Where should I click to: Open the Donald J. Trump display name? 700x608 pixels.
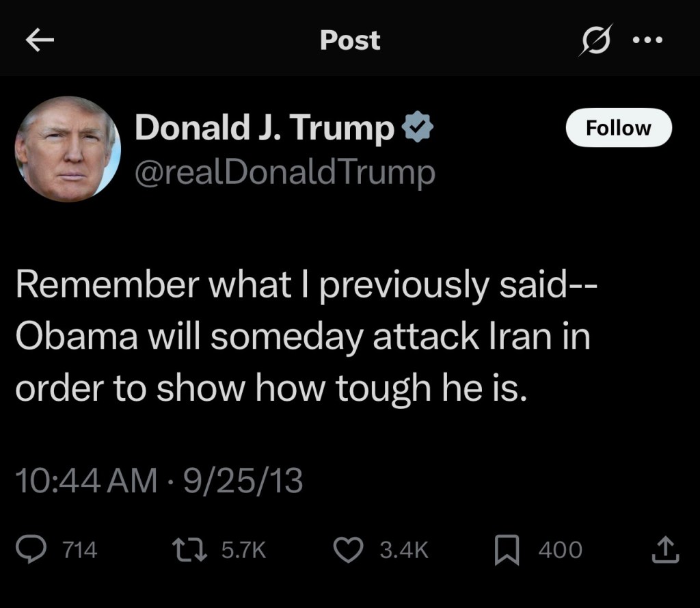point(265,128)
